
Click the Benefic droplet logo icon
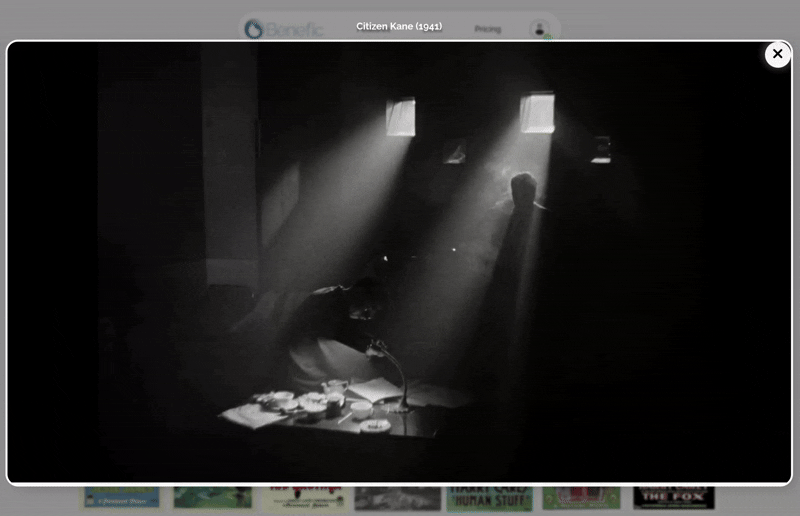255,29
